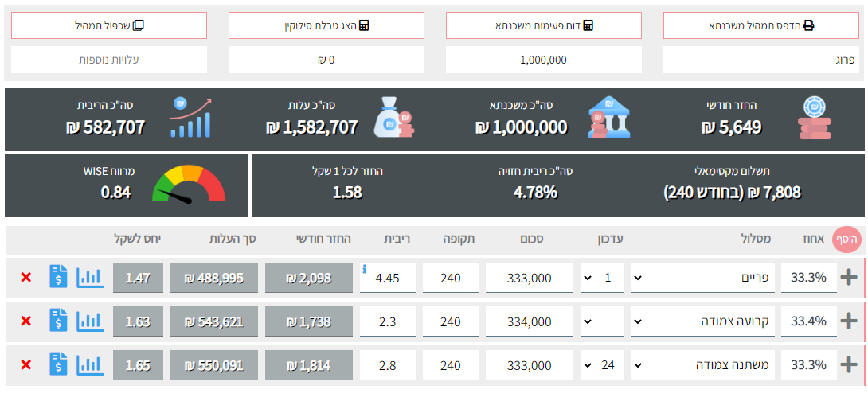Open the update-interval dropdown showing 1
This screenshot has width=868, height=409.
[602, 278]
